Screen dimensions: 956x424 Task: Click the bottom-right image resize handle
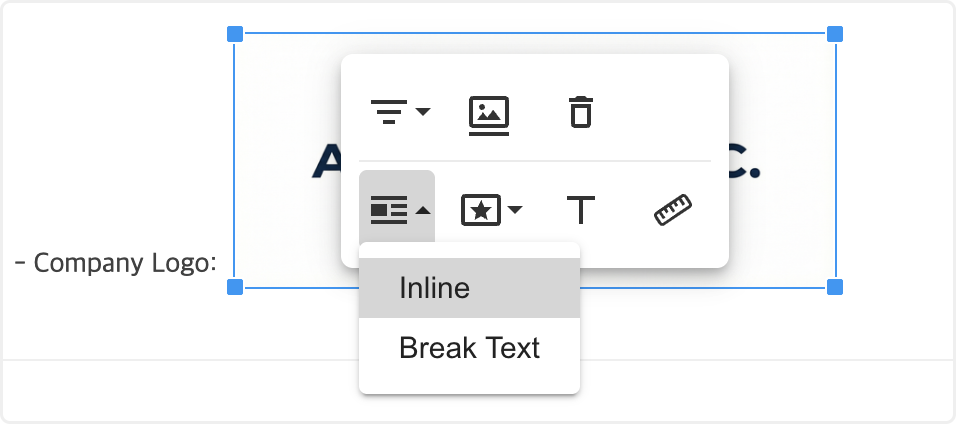[835, 287]
